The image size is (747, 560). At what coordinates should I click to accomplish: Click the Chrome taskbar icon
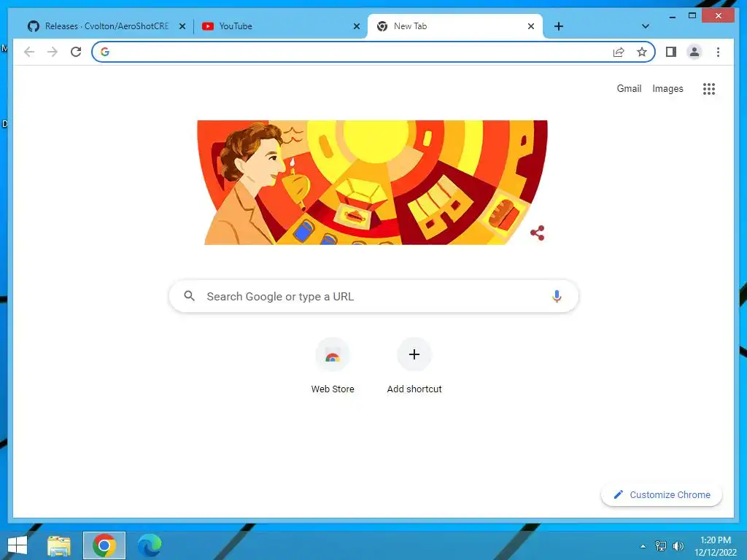[x=104, y=545]
